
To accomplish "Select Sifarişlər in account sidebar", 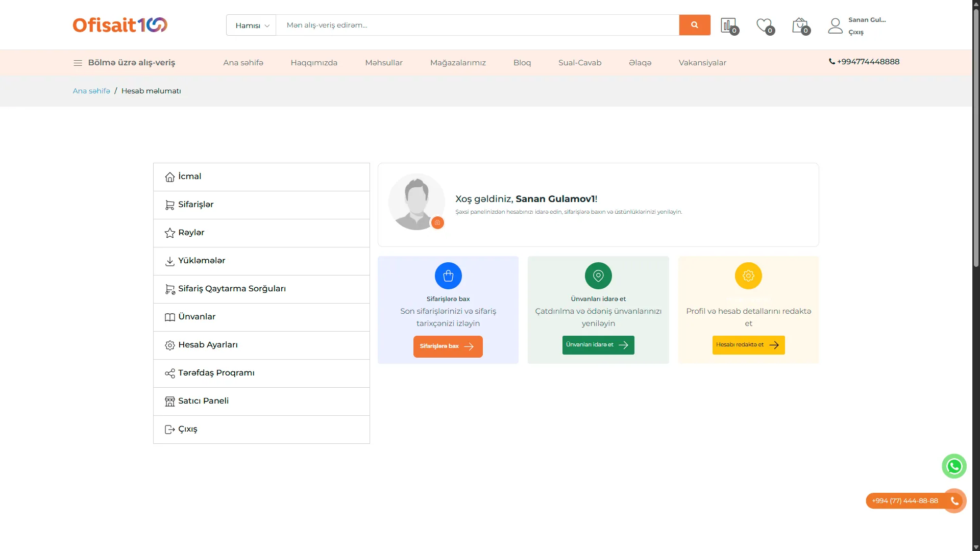I will coord(261,205).
